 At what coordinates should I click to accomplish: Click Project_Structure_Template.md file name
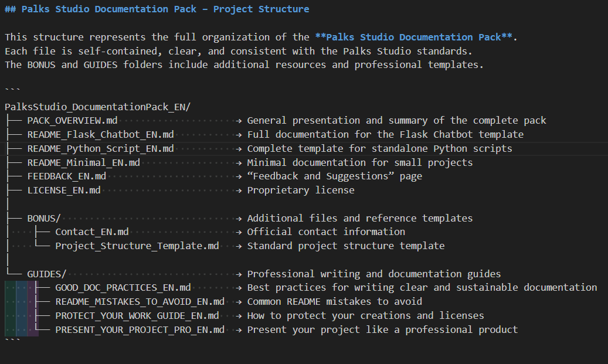(137, 246)
